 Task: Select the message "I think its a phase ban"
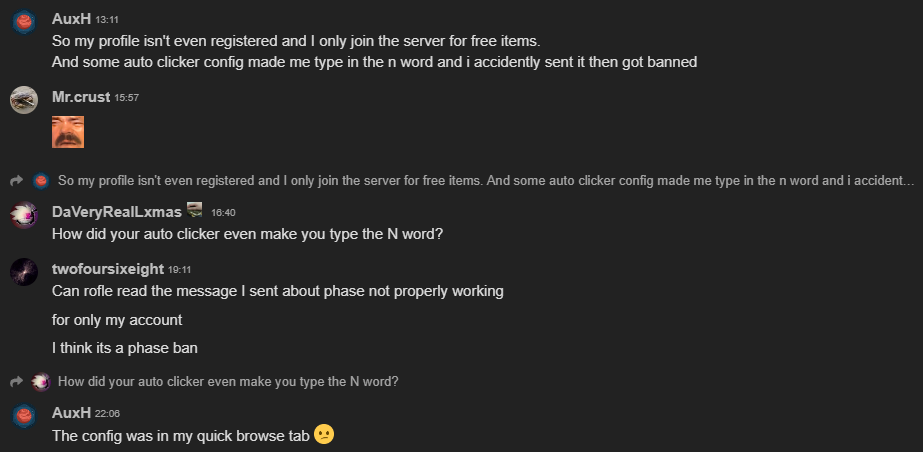[125, 348]
